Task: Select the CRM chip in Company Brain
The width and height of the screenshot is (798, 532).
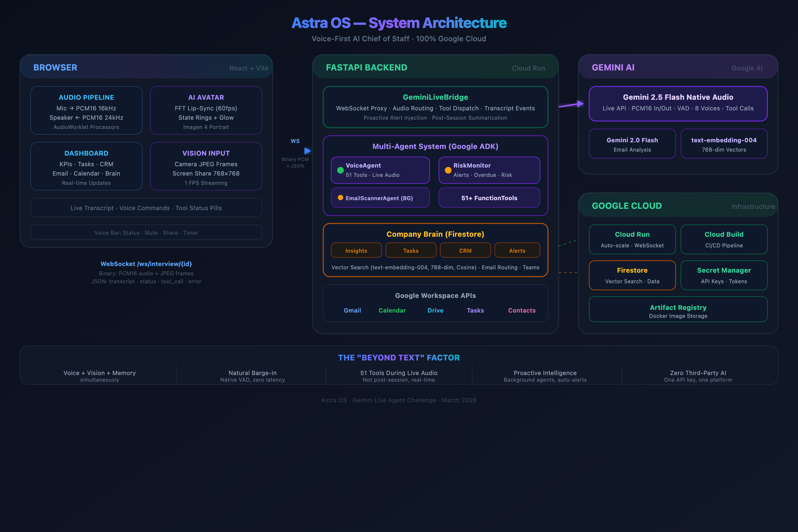Action: point(465,250)
